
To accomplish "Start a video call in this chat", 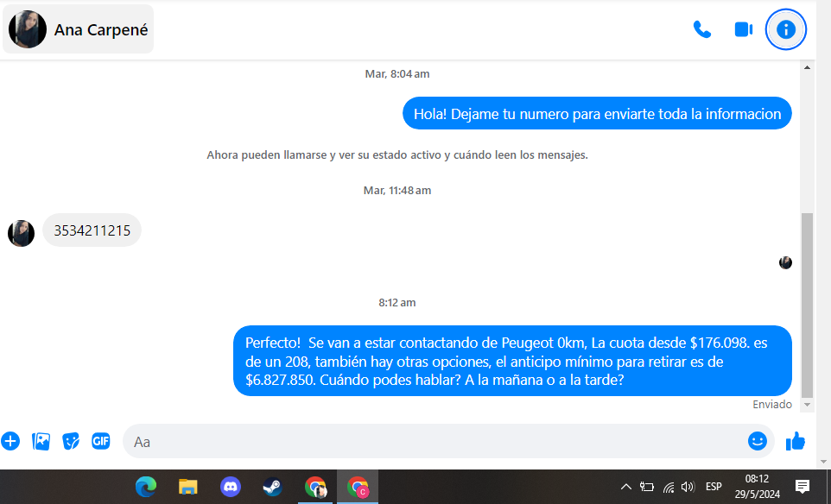I will point(743,29).
